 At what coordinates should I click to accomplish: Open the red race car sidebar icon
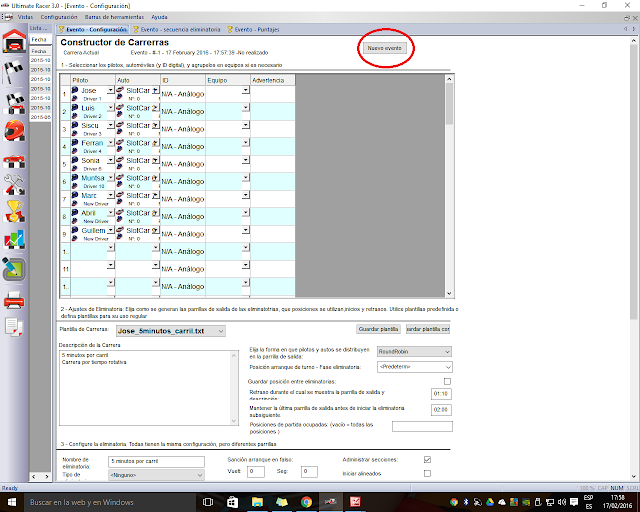point(14,161)
